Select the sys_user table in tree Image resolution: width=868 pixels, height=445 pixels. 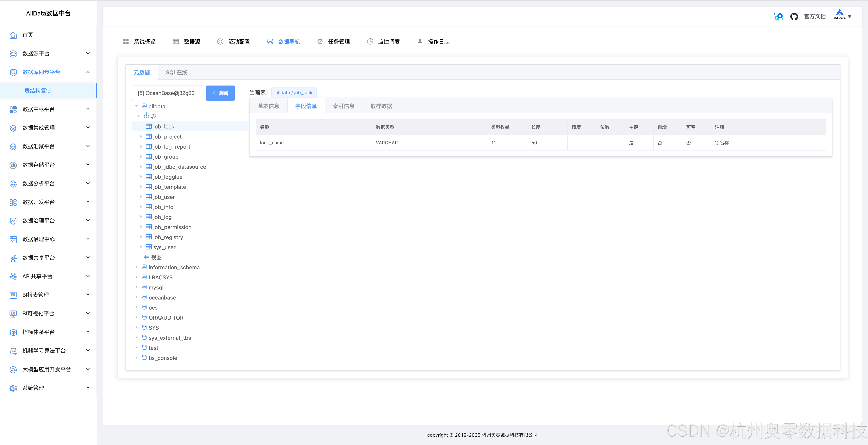coord(164,247)
